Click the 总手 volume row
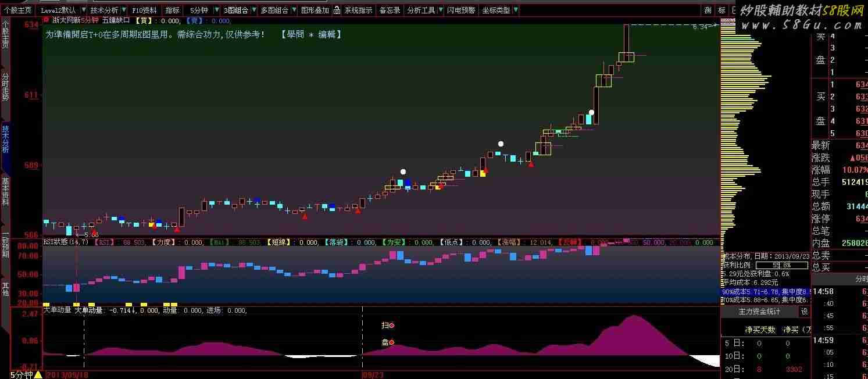 [840, 182]
